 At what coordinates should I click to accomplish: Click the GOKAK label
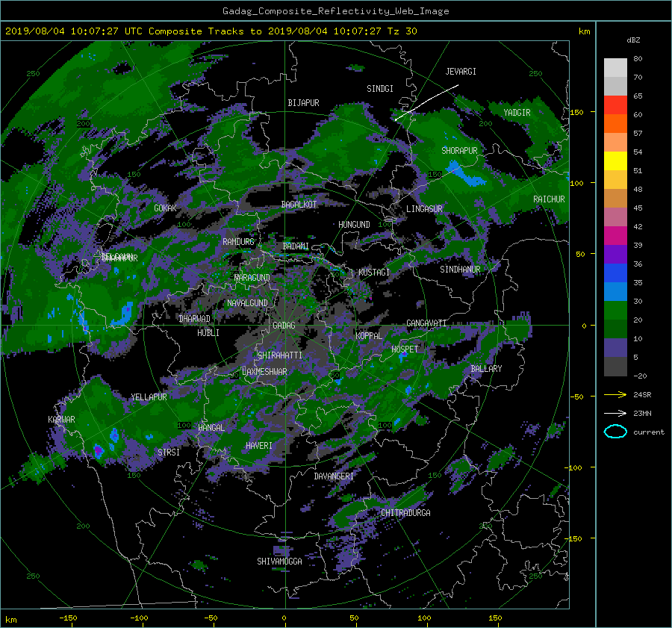(x=165, y=208)
